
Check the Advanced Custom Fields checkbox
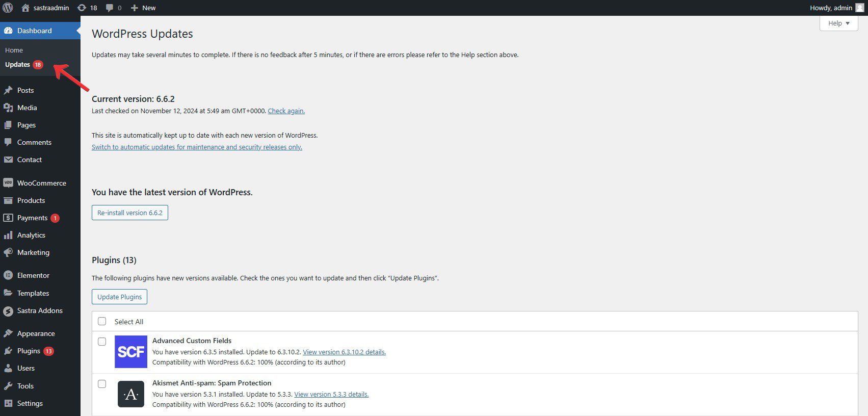(x=102, y=342)
